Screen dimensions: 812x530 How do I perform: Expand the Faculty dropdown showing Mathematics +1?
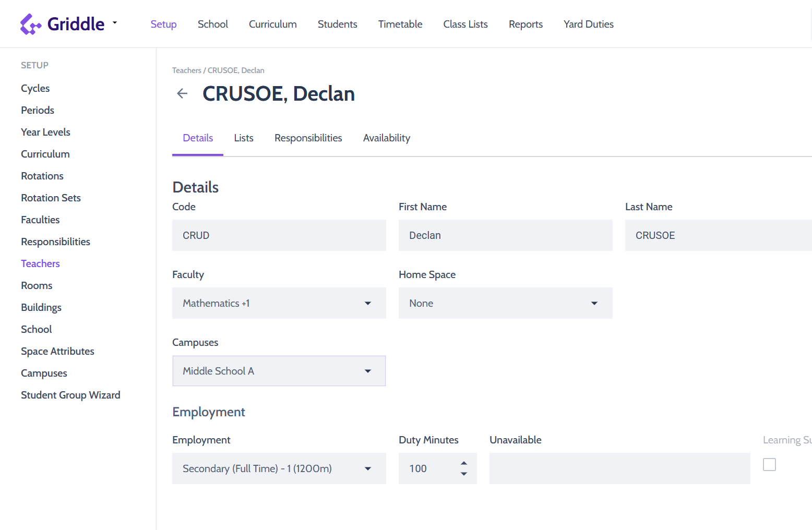pos(279,303)
